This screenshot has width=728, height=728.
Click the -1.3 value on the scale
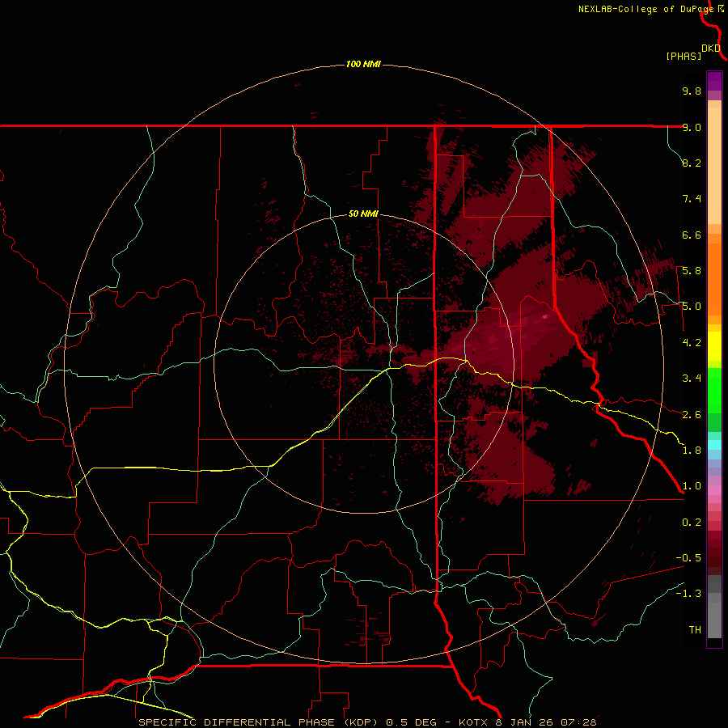point(688,594)
